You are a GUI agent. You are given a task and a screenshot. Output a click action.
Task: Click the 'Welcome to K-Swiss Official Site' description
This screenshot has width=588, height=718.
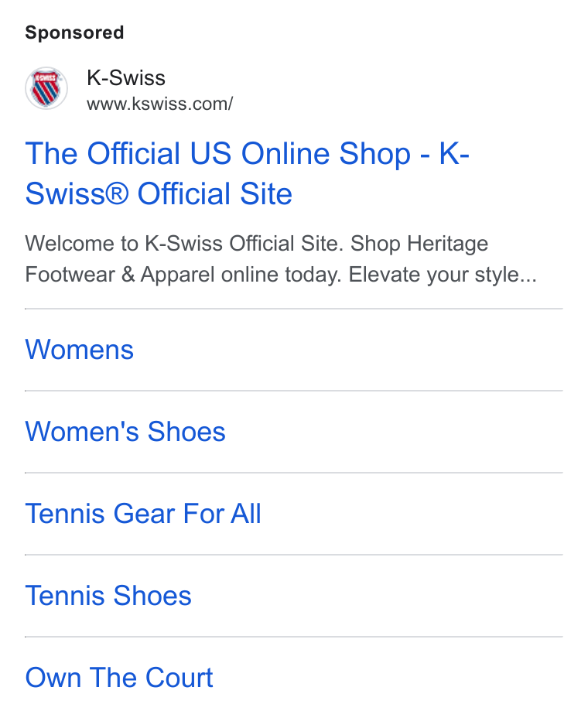pyautogui.click(x=184, y=243)
